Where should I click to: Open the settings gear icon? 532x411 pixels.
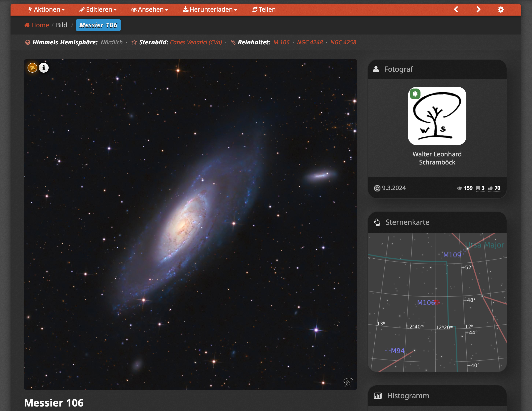point(501,9)
